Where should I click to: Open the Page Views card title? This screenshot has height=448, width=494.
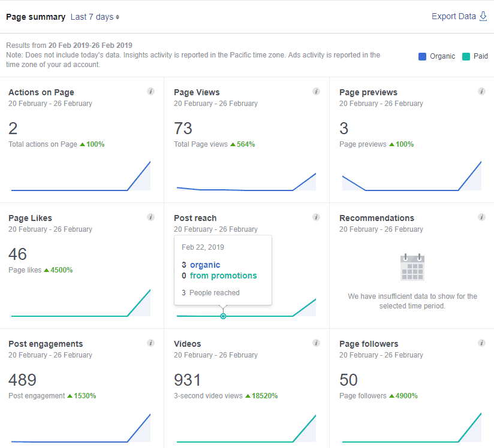197,92
